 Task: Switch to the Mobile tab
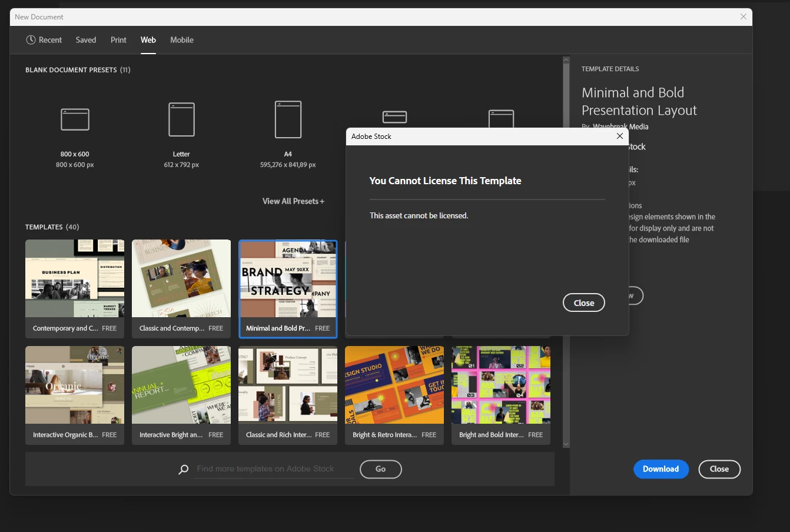[182, 40]
